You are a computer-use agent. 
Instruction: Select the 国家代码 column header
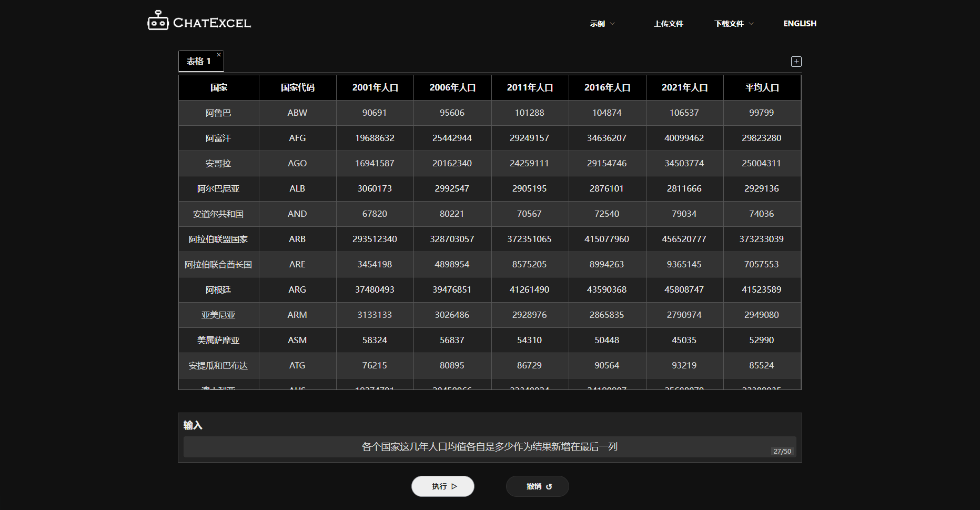tap(297, 87)
